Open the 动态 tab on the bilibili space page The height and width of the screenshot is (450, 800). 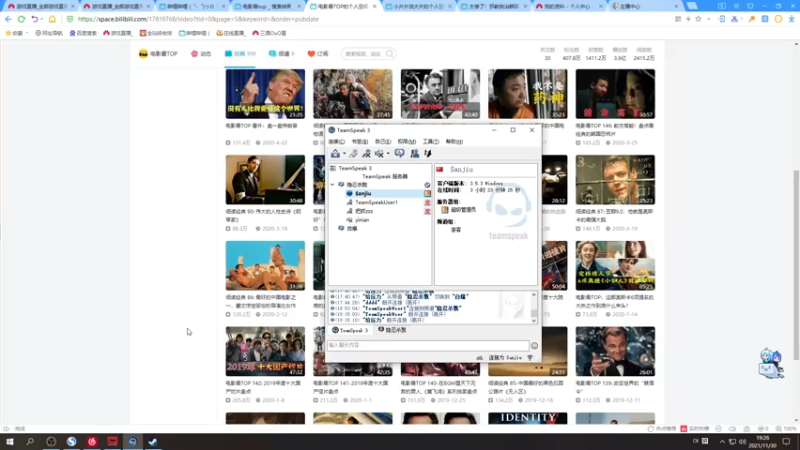[x=201, y=54]
